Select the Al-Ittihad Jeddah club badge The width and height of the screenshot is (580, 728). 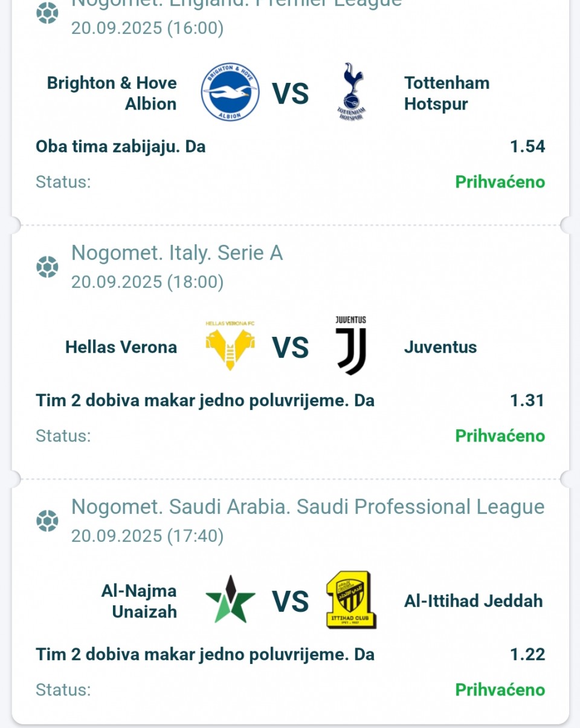pyautogui.click(x=351, y=600)
